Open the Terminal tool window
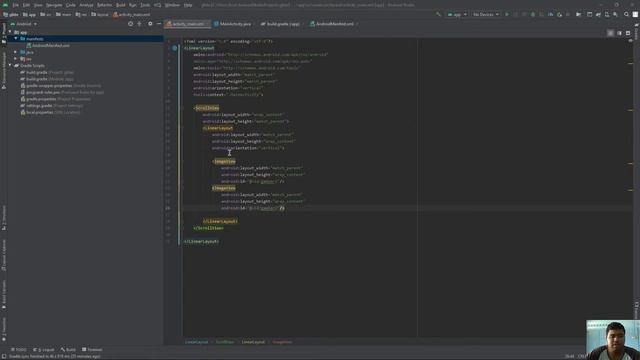This screenshot has height=360, width=640. (x=92, y=350)
